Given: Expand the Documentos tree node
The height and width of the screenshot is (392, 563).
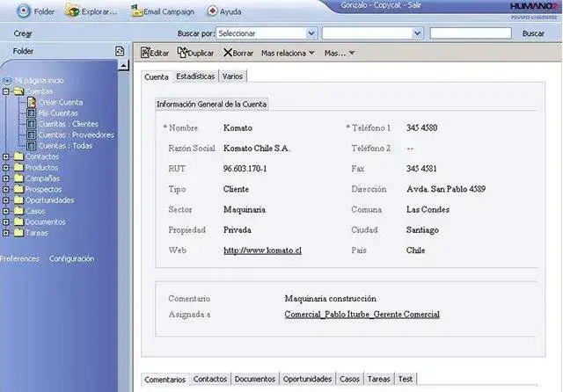Looking at the screenshot, I should pos(6,222).
